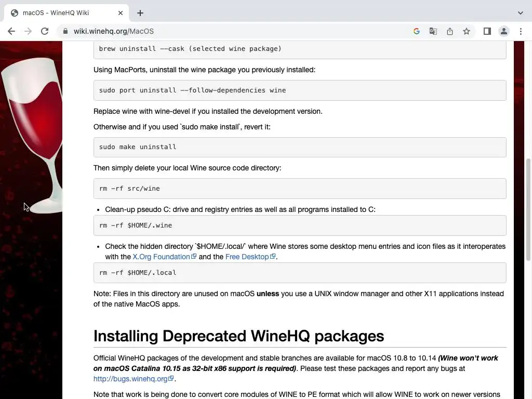Open the new tab plus button
Image resolution: width=532 pixels, height=399 pixels.
coord(140,13)
